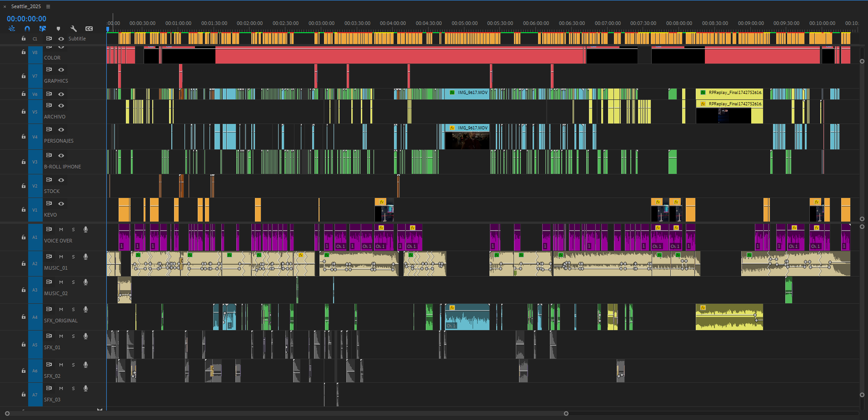Toggle Linked Selection icon

(43, 29)
